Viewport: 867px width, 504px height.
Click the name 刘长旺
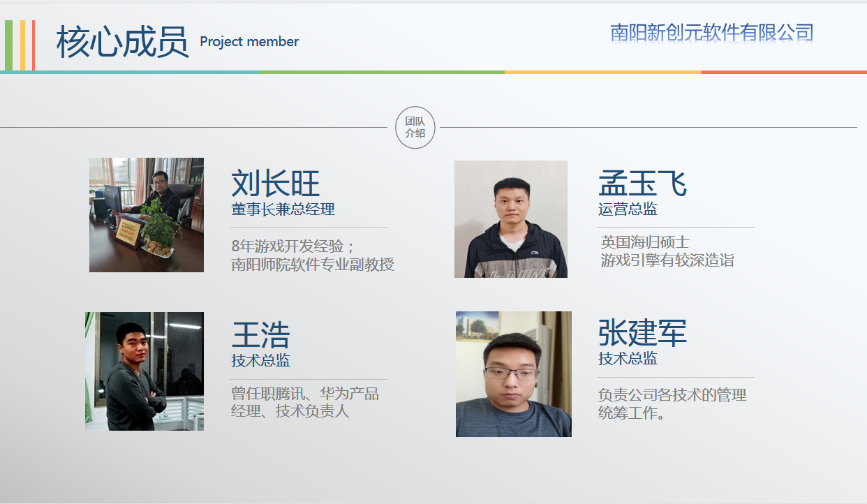tap(276, 183)
